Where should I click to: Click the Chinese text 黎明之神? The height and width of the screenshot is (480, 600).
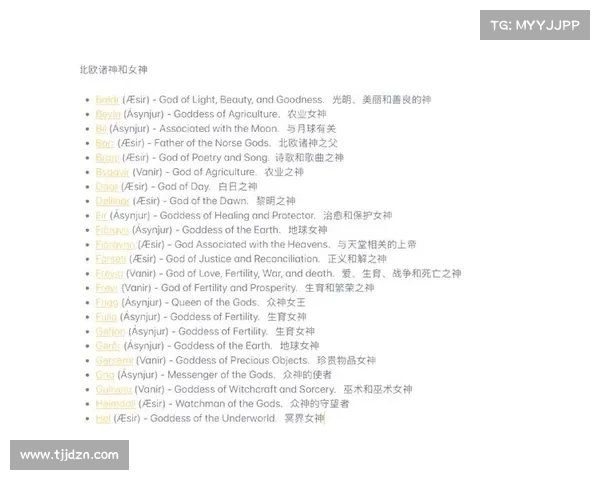(x=276, y=201)
